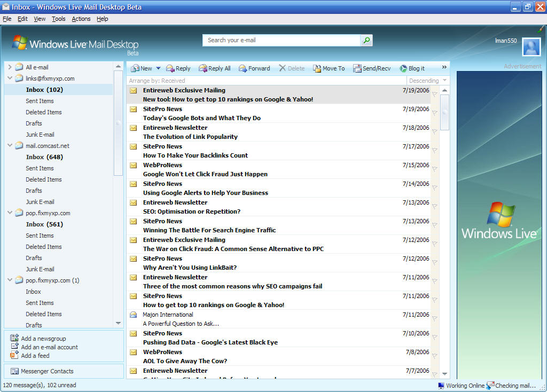The height and width of the screenshot is (392, 547).
Task: Open the Descending sort order dropdown
Action: click(428, 81)
